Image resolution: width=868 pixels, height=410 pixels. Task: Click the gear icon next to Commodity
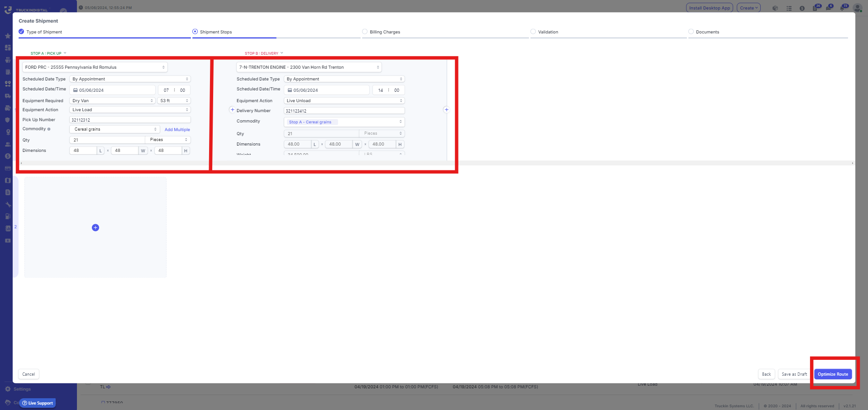tap(49, 129)
